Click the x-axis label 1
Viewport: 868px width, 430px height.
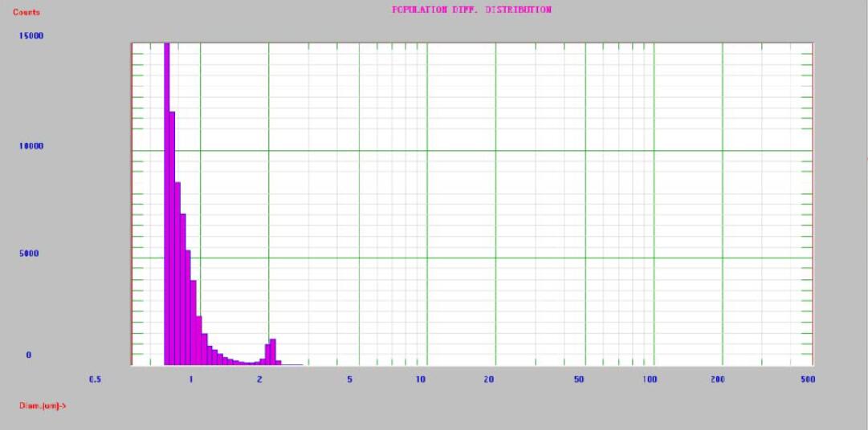191,379
